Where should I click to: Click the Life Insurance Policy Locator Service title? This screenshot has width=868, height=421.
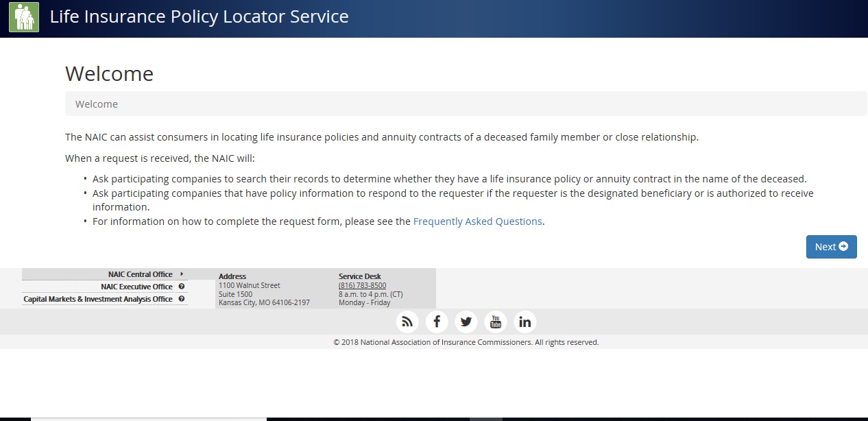click(x=199, y=17)
